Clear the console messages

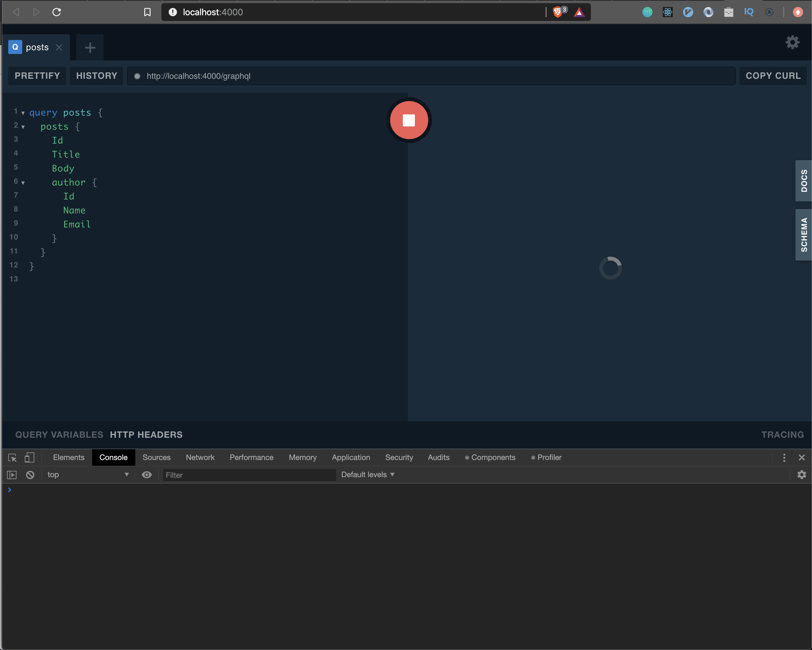[x=30, y=475]
